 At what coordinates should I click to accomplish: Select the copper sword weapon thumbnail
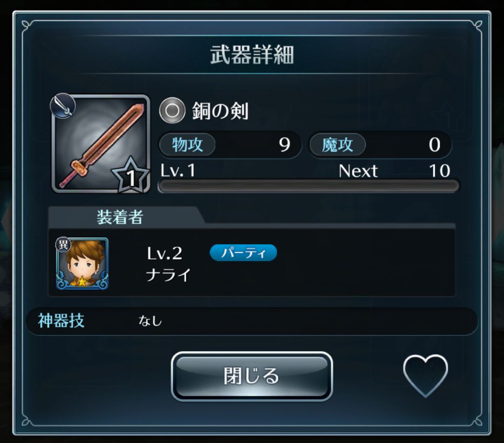click(101, 144)
